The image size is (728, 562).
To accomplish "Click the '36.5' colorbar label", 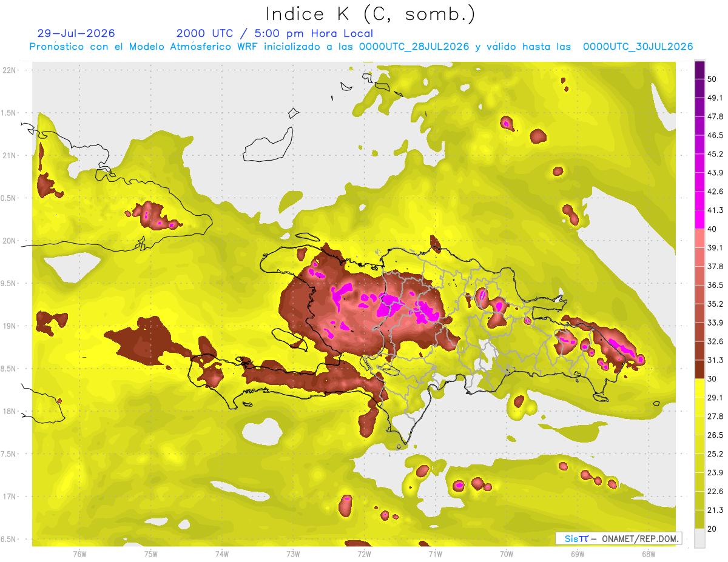I will (x=715, y=285).
